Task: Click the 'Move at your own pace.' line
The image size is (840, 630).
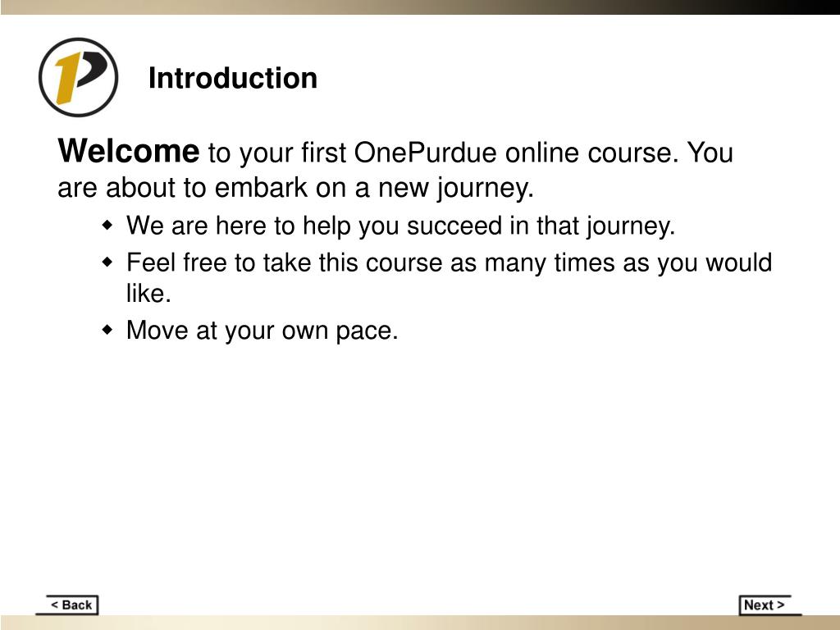Action: [262, 331]
